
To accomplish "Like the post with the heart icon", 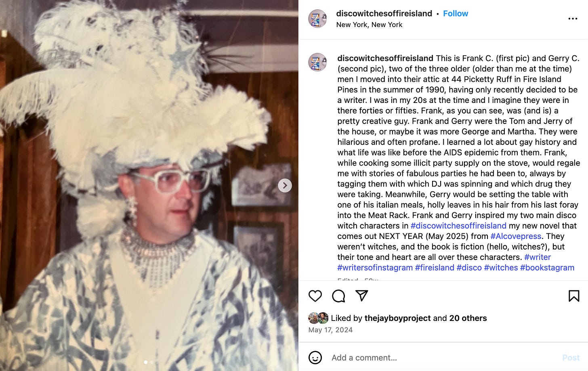I will (315, 296).
